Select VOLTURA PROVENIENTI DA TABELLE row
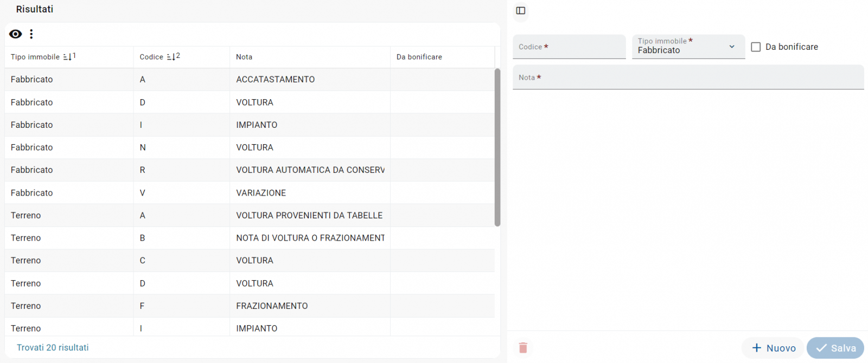868x363 pixels. coord(250,216)
